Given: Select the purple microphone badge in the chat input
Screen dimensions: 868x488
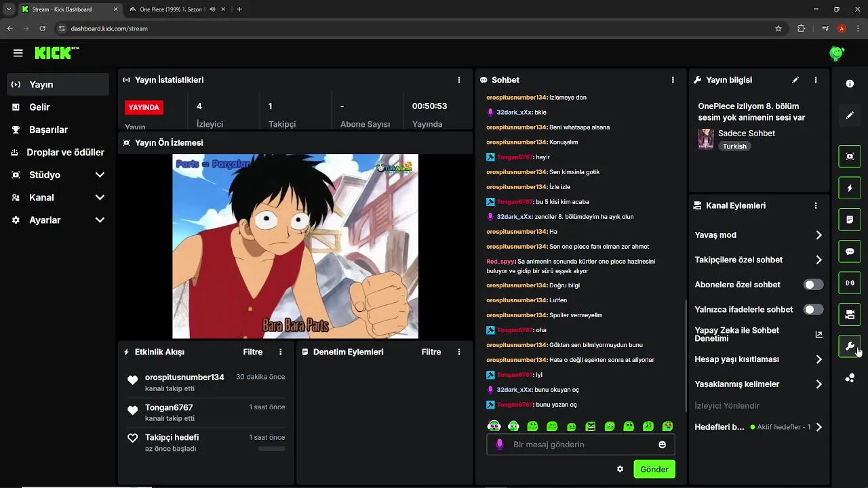Looking at the screenshot, I should pos(500,445).
